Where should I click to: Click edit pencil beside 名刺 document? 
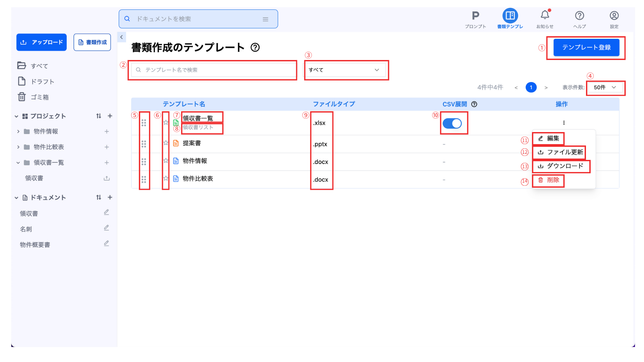coord(106,228)
